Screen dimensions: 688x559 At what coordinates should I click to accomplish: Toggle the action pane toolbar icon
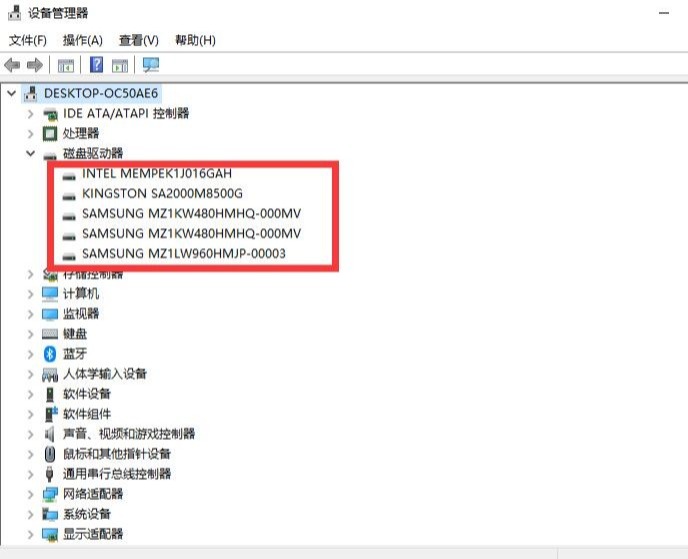click(x=120, y=66)
